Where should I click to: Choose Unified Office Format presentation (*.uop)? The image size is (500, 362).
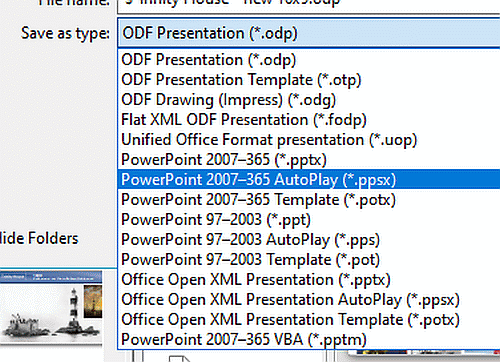[x=309, y=140]
